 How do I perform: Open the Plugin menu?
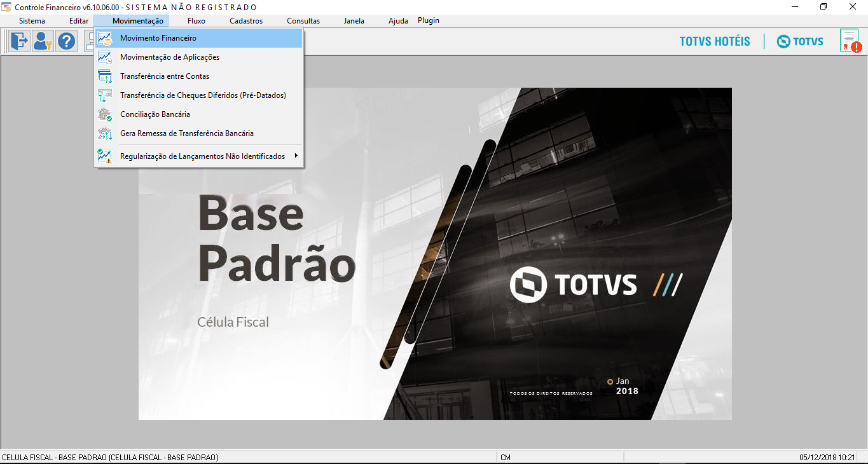pyautogui.click(x=429, y=20)
